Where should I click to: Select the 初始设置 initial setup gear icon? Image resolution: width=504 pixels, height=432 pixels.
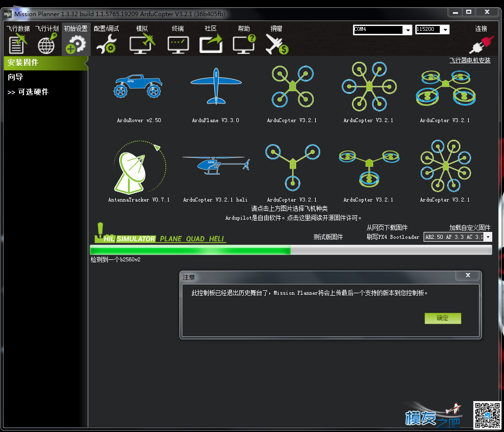[76, 44]
